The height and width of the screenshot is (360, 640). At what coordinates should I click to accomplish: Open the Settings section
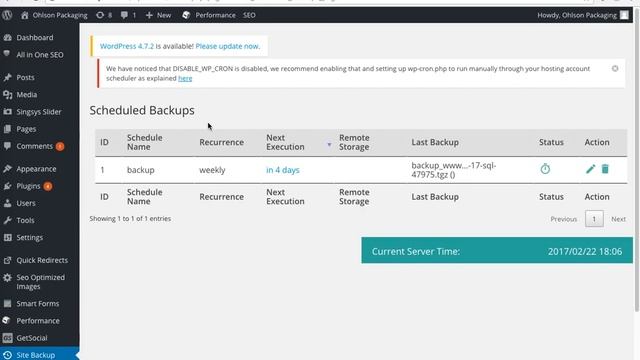point(29,237)
